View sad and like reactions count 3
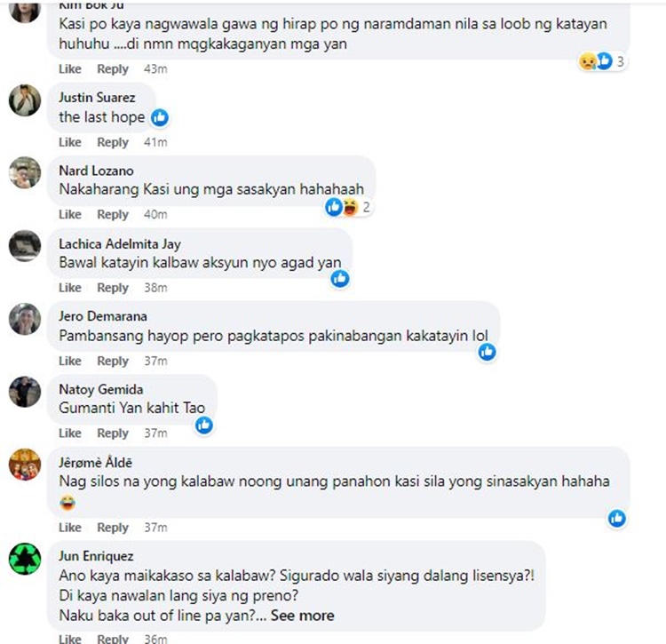 (601, 61)
